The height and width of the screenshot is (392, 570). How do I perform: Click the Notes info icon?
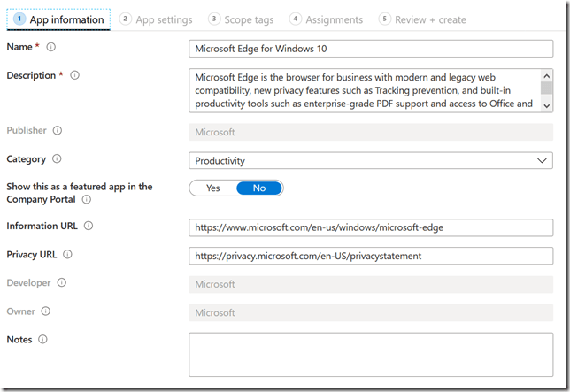(x=42, y=339)
